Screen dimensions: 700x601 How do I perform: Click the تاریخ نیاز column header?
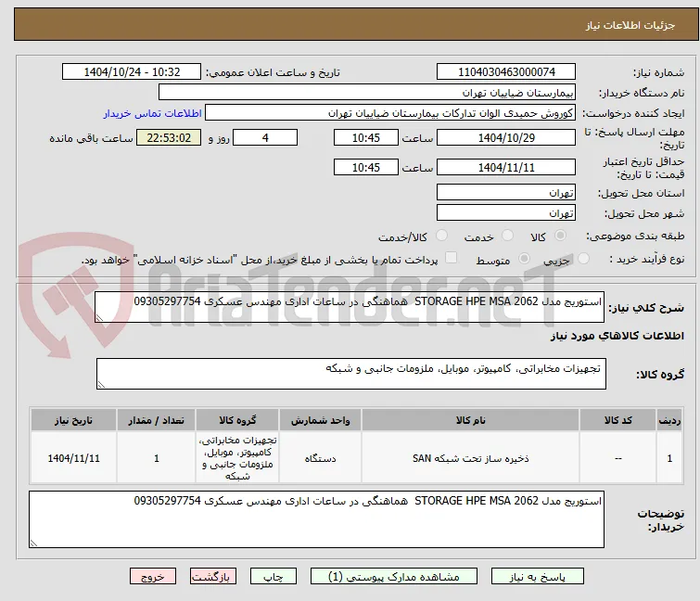[73, 420]
